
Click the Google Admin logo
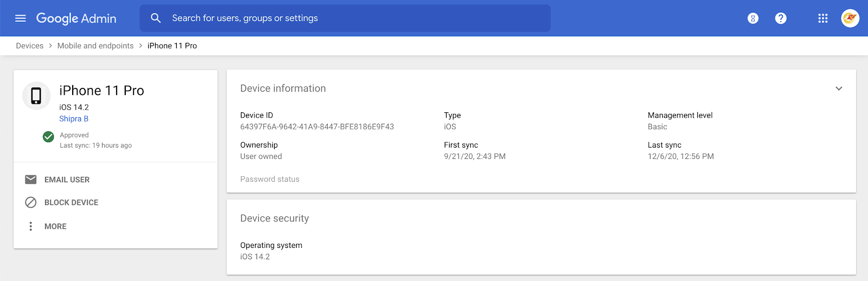pos(76,18)
